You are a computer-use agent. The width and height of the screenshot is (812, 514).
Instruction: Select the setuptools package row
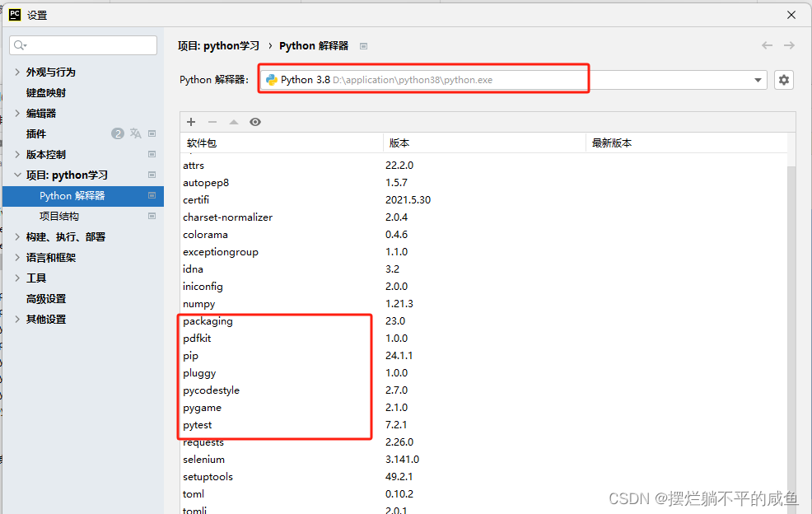tap(483, 477)
